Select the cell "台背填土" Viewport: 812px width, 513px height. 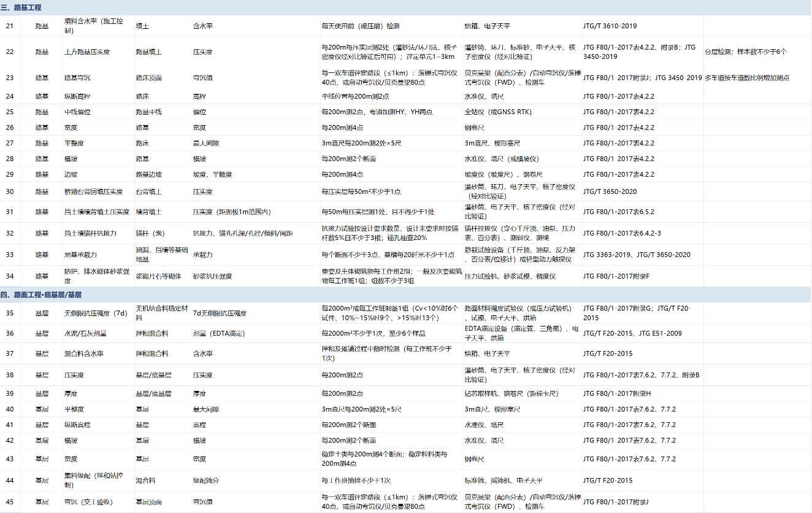[x=148, y=192]
